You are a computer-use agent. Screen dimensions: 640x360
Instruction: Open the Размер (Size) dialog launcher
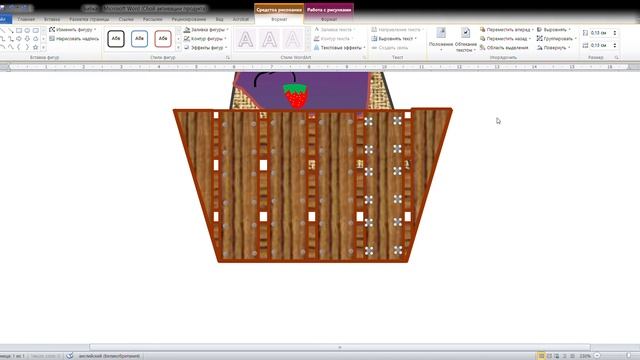coord(616,58)
